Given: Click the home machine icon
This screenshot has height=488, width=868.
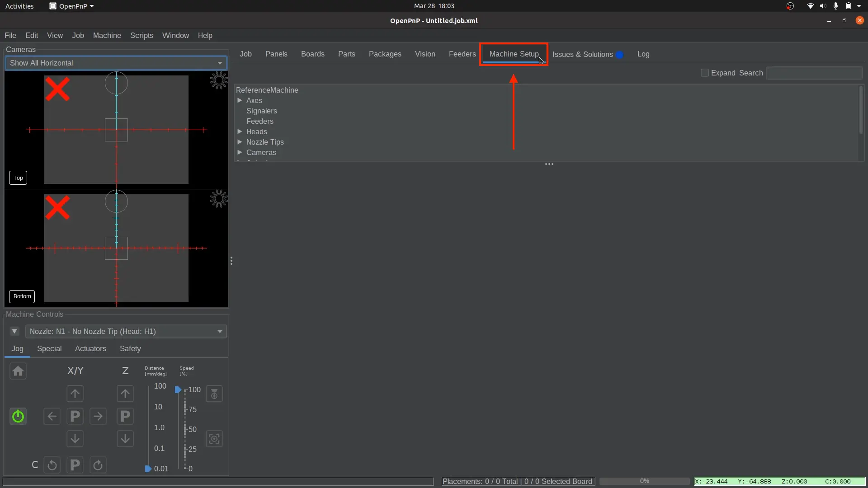Looking at the screenshot, I should click(x=18, y=371).
